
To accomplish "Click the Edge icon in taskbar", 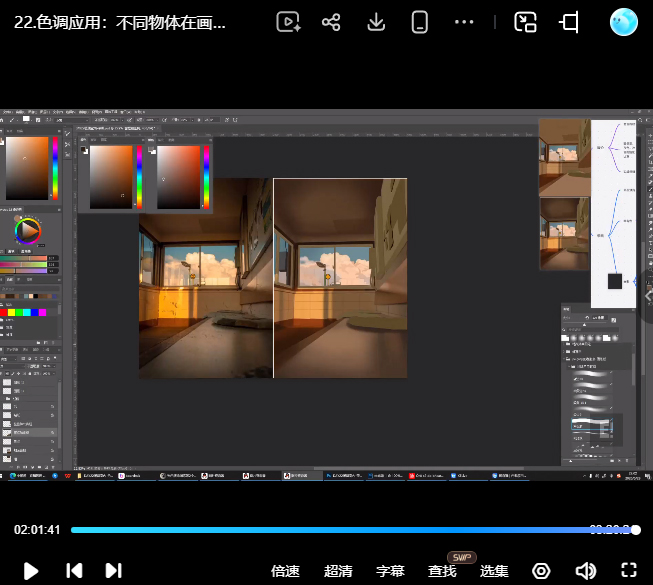I will (13, 475).
